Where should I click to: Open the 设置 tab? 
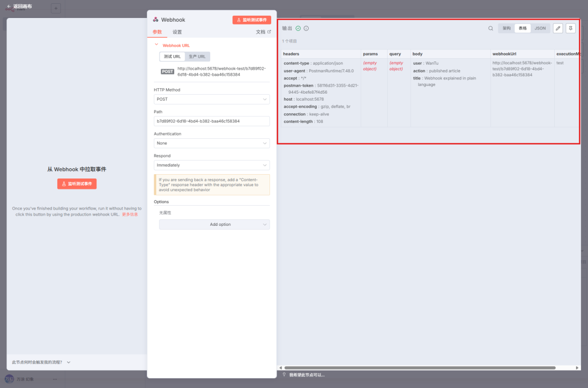click(177, 32)
